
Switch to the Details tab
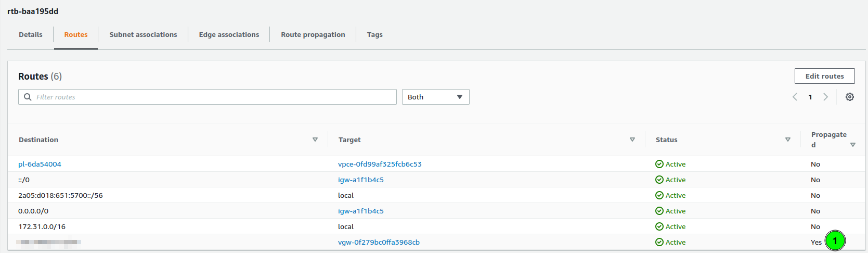click(x=31, y=34)
